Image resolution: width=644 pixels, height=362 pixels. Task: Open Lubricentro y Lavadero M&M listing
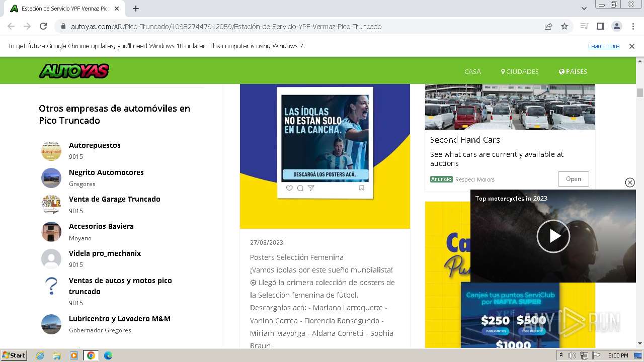(x=120, y=319)
